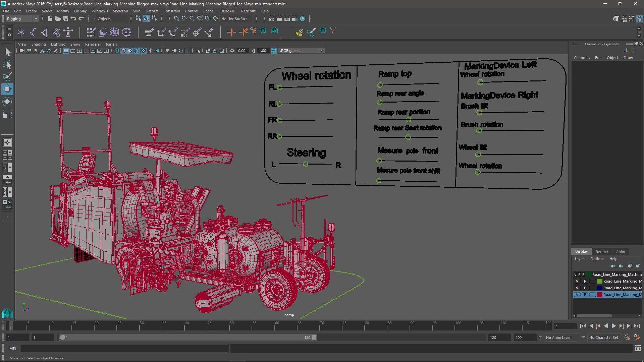
Task: Activate the Move tool
Action: pyautogui.click(x=7, y=89)
